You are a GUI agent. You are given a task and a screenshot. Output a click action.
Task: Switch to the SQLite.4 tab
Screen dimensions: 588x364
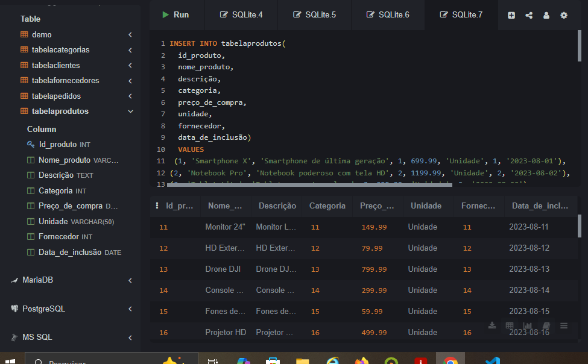[241, 15]
